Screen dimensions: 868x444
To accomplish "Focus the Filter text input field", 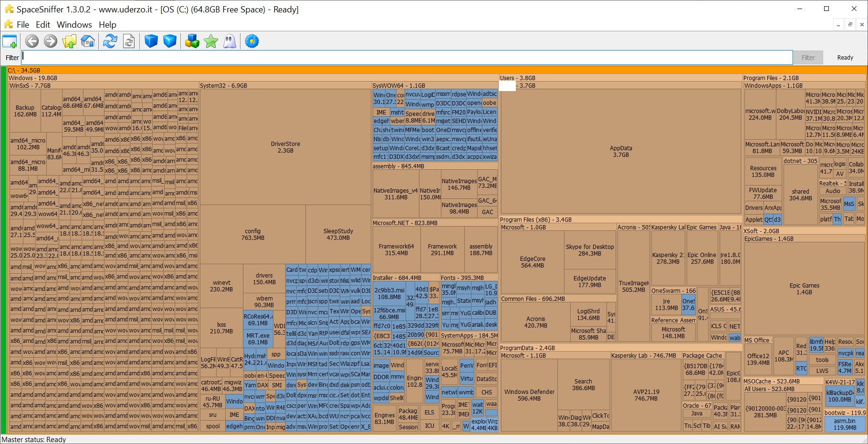I will coord(407,58).
